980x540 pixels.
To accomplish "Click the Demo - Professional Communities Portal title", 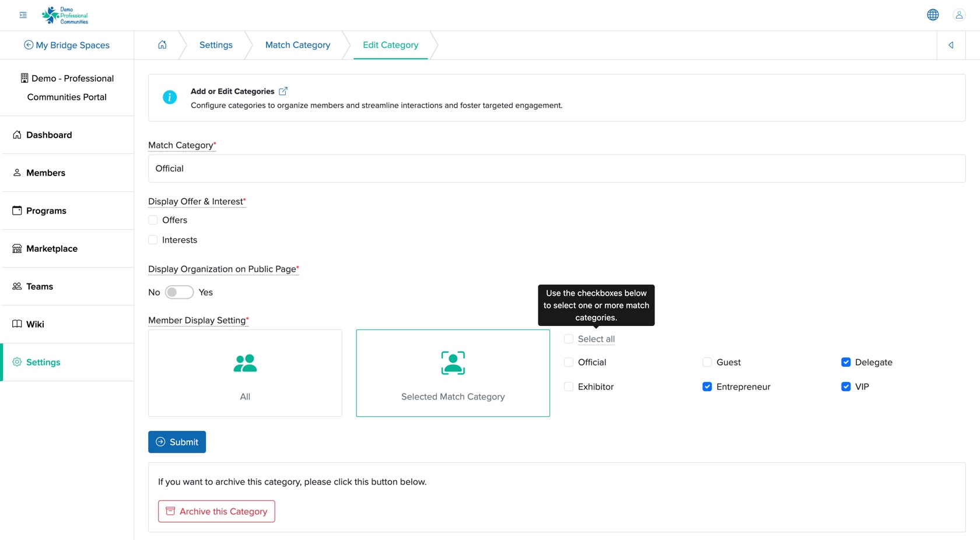I will [67, 87].
